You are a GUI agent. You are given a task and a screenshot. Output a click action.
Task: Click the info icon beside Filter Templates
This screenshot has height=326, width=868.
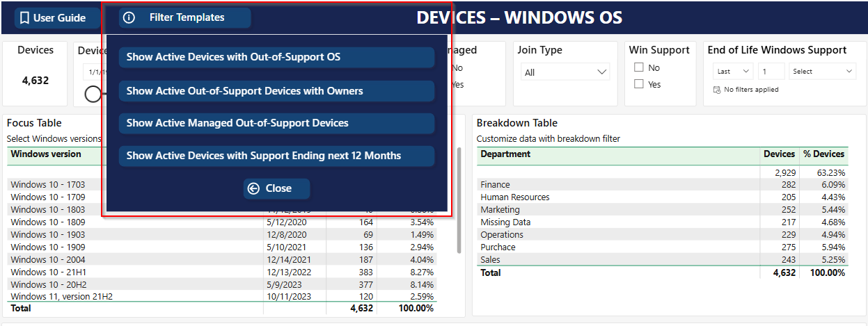[129, 18]
